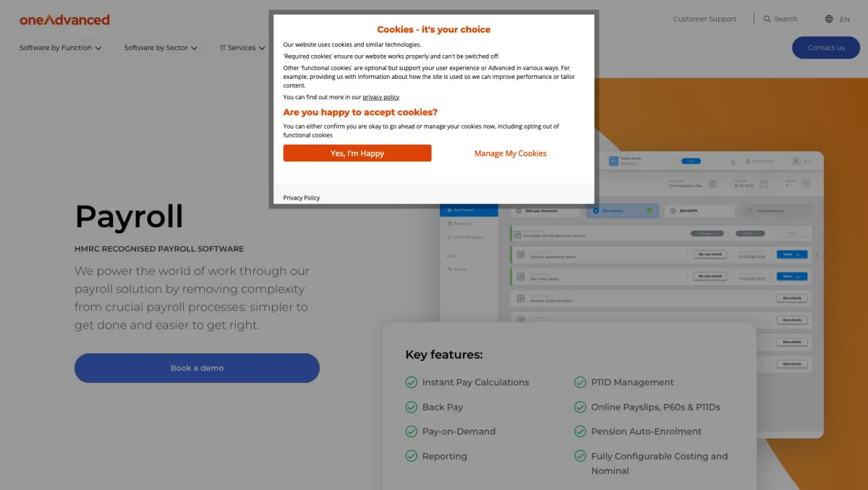Click the checkmark icon beside Pay-on-Demand
Image resolution: width=868 pixels, height=490 pixels.
pyautogui.click(x=411, y=431)
